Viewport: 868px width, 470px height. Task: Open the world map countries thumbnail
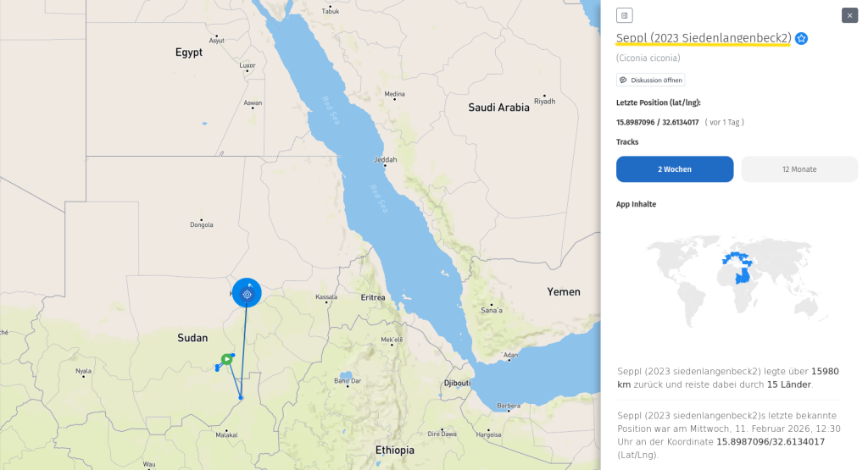click(x=736, y=279)
